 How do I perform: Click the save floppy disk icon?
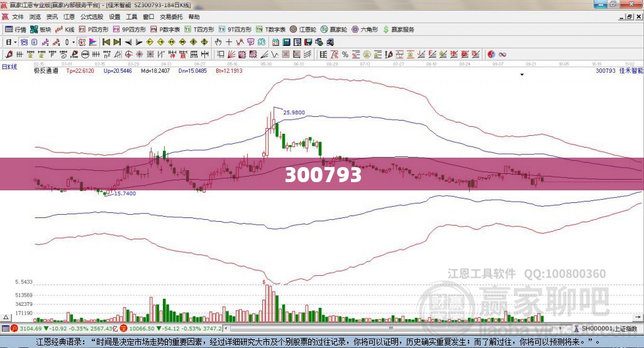tap(308, 42)
